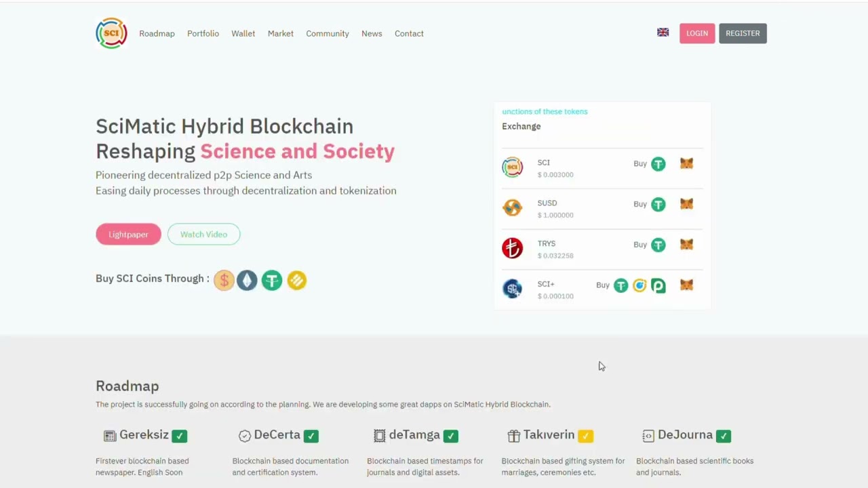Click the DeCerta certificate badge icon
The width and height of the screenshot is (868, 488).
245,436
